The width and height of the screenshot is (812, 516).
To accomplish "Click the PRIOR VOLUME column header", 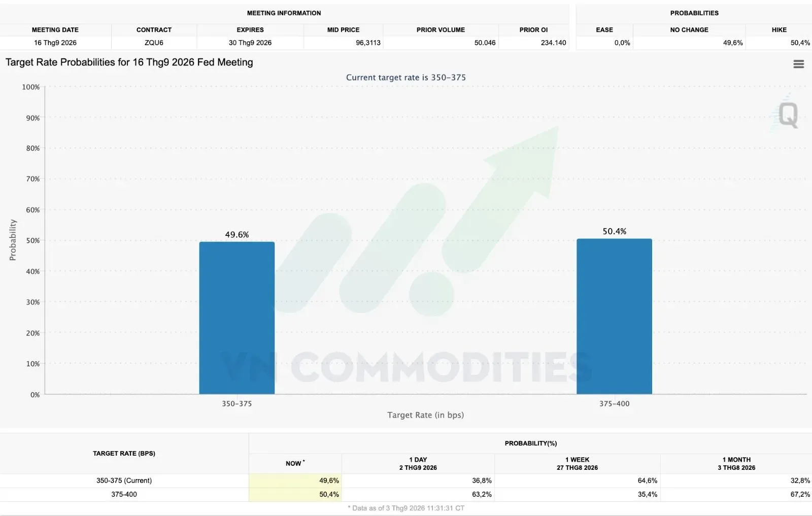I will (441, 30).
